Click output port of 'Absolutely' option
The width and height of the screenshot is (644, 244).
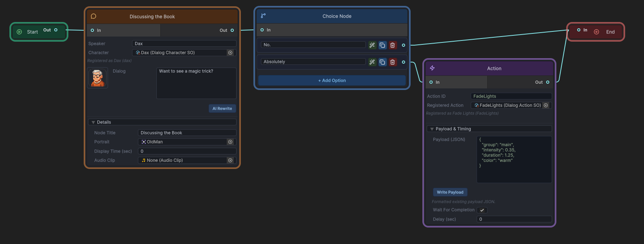point(404,62)
